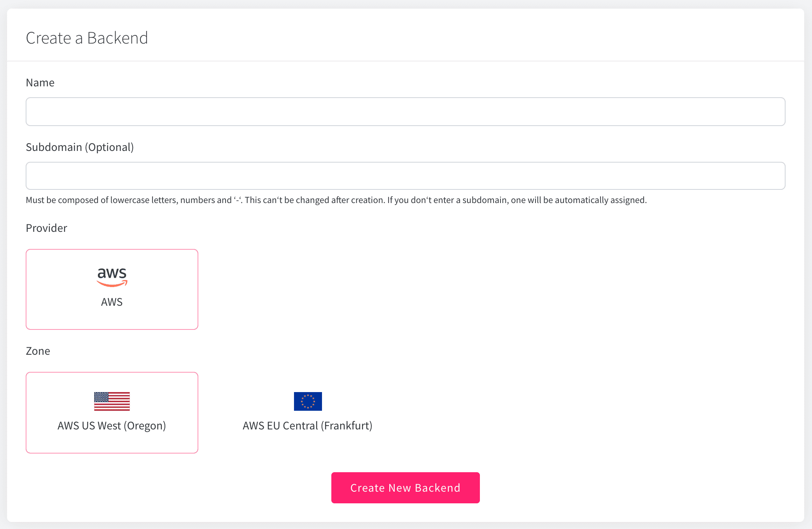Viewport: 812px width, 529px height.
Task: Focus the Subdomain text box
Action: pos(405,176)
